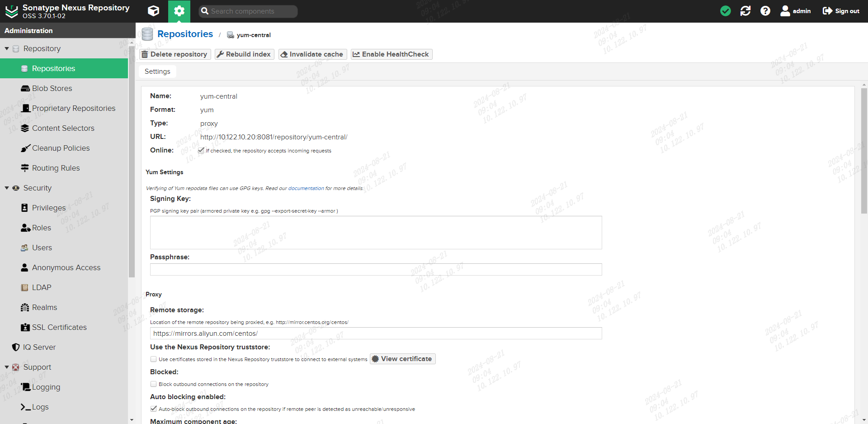Click the green system status check icon
Viewport: 868px width, 424px height.
pyautogui.click(x=726, y=11)
